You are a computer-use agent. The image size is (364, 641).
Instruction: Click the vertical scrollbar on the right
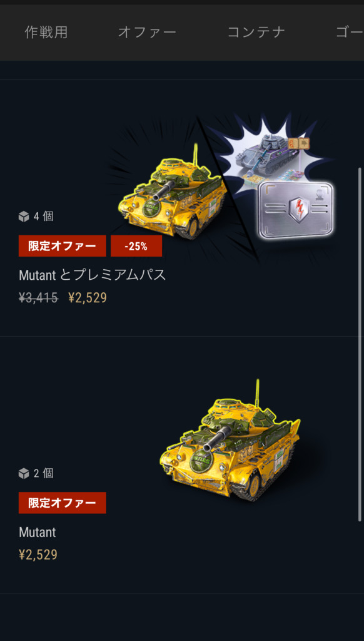[360, 344]
